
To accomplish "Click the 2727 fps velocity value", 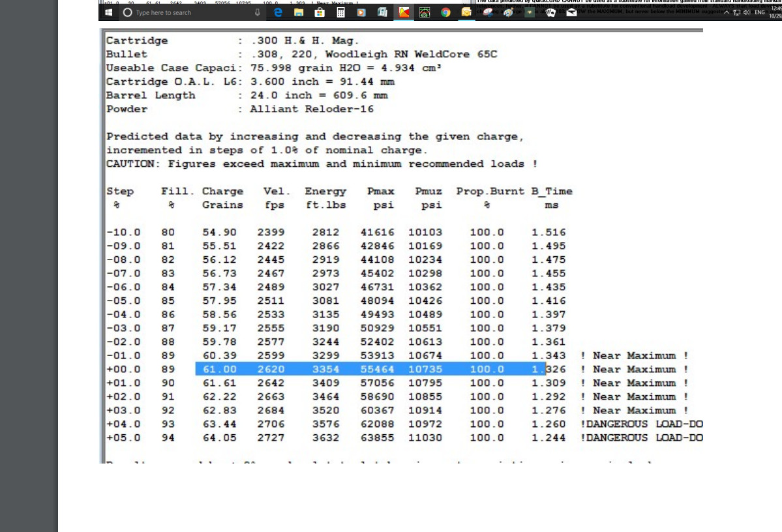I will (271, 437).
